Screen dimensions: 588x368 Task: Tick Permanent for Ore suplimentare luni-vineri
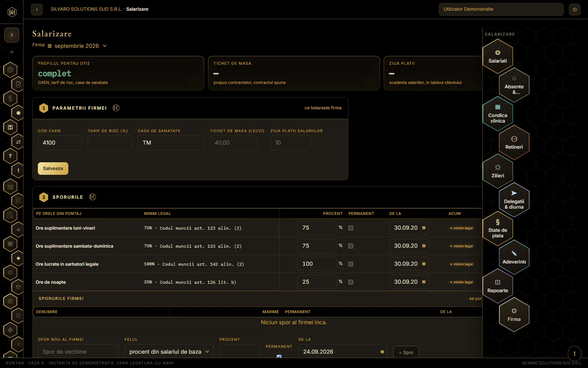(351, 228)
